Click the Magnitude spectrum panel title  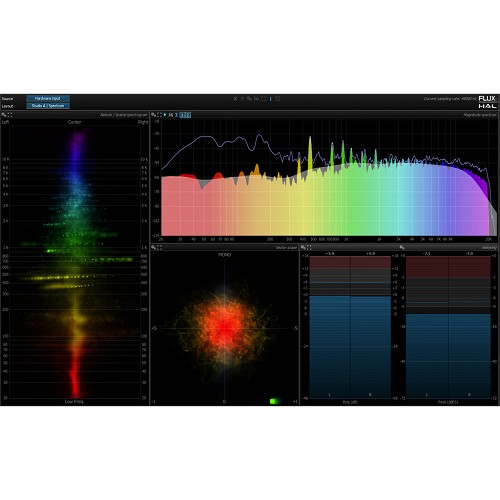tap(480, 115)
